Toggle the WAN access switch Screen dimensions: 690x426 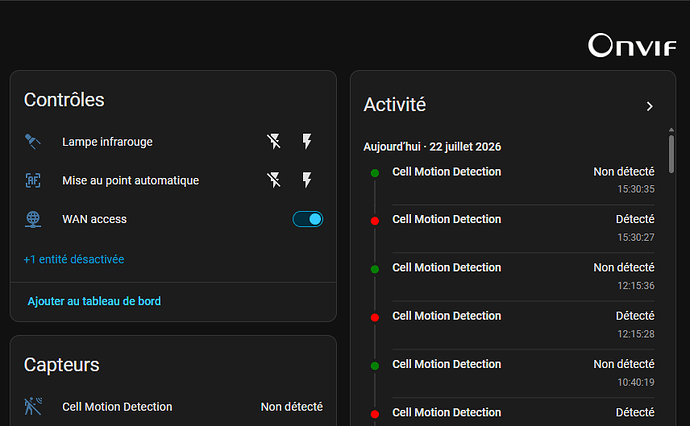click(308, 219)
